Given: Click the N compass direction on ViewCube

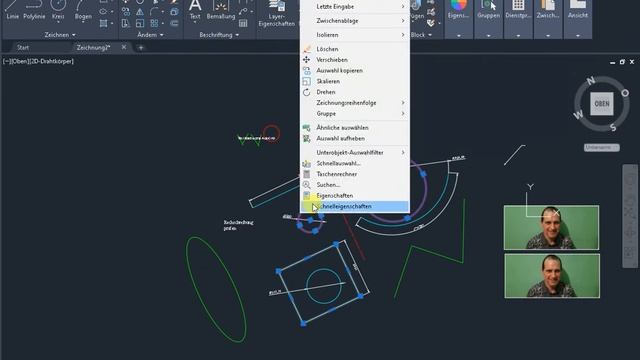Looking at the screenshot, I should tap(591, 81).
